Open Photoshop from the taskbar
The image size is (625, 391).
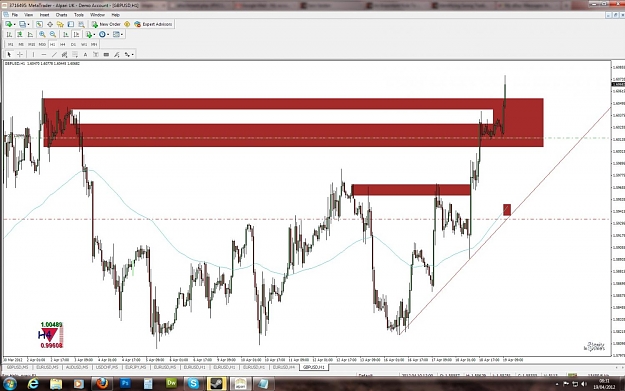(125, 383)
